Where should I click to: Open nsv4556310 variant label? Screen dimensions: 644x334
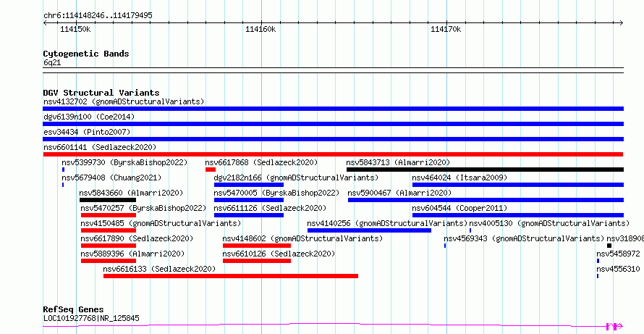coord(618,269)
